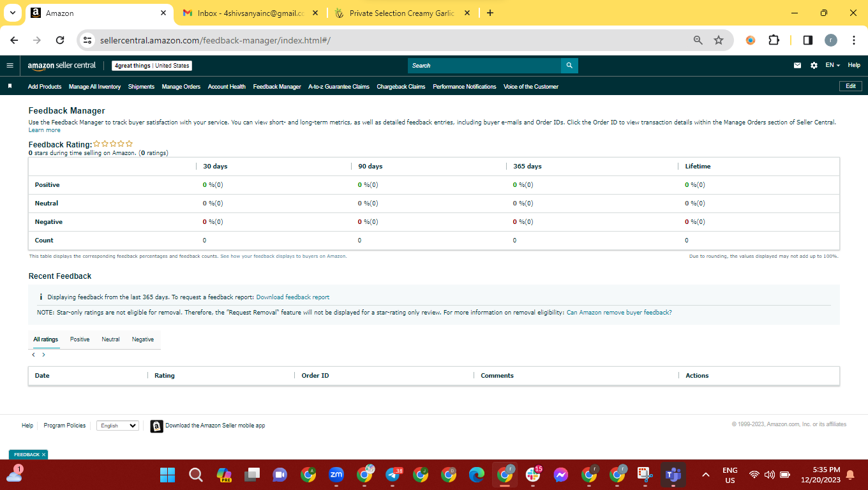Bookmark this page with the star icon

[719, 40]
